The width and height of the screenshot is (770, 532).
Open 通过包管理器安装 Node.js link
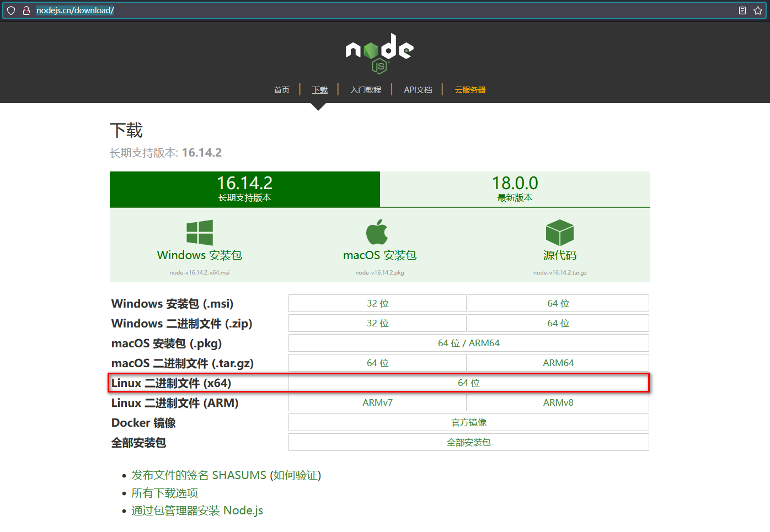(197, 510)
